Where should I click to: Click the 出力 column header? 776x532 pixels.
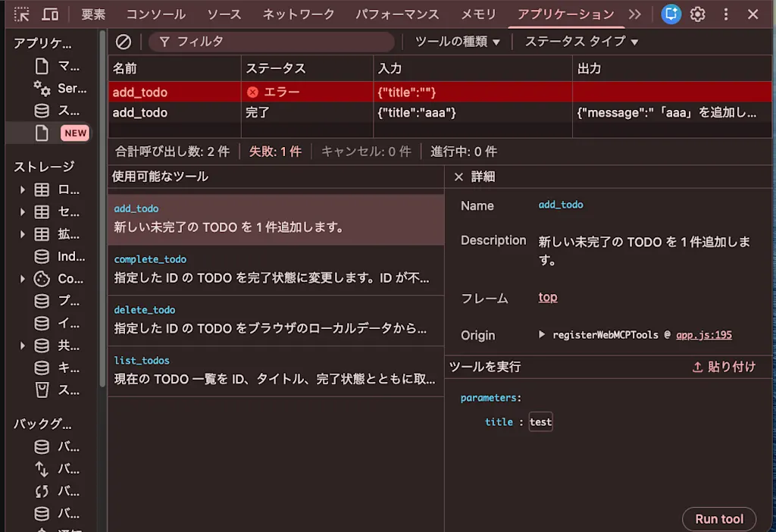tap(672, 68)
